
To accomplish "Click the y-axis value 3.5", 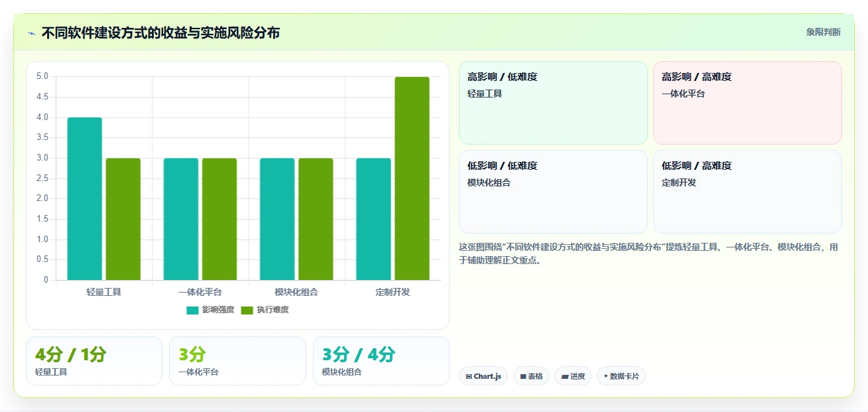I will pyautogui.click(x=42, y=137).
